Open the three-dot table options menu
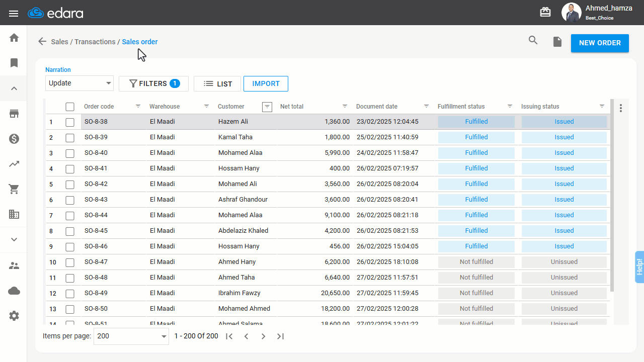The height and width of the screenshot is (362, 644). coord(621,108)
